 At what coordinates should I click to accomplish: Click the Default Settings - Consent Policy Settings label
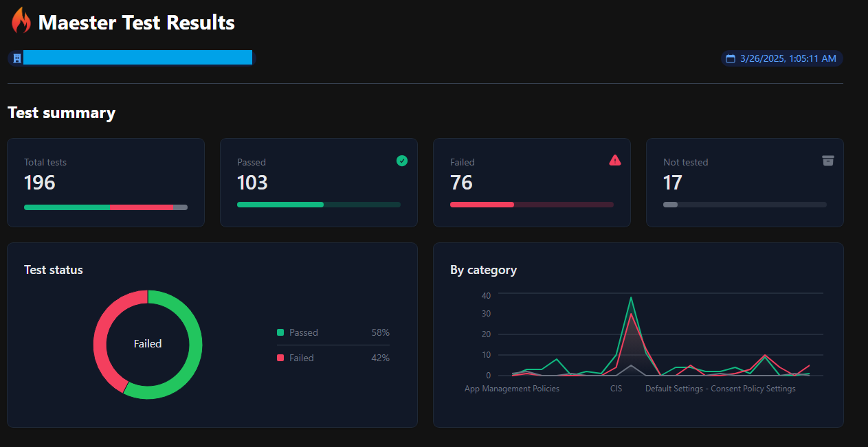pyautogui.click(x=720, y=388)
